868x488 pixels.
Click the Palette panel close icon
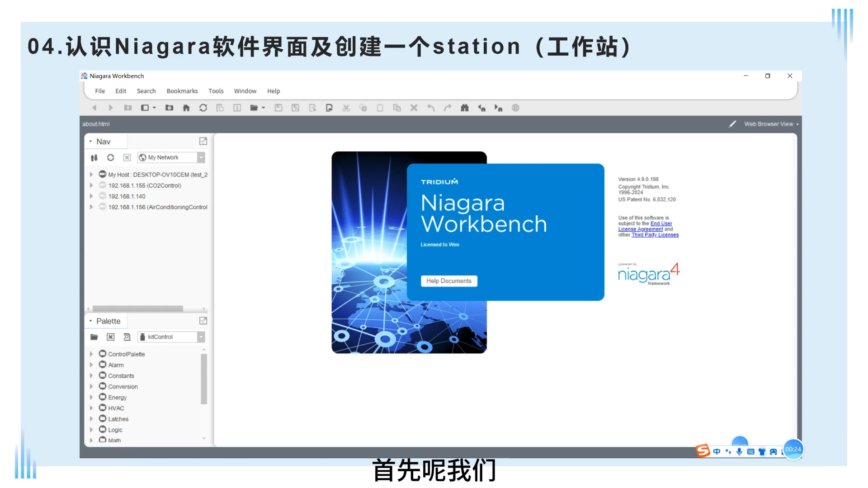tap(110, 337)
